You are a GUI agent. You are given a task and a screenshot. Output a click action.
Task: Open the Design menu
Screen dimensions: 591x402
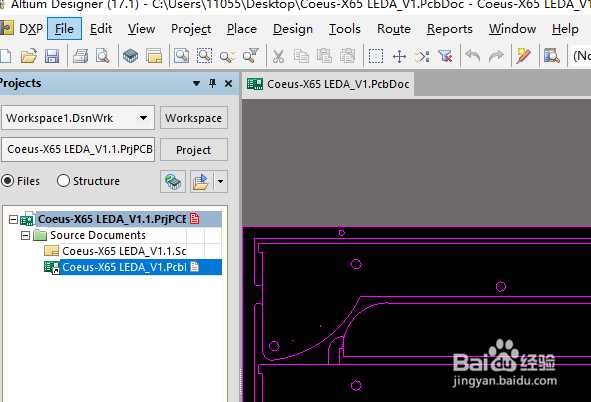293,29
